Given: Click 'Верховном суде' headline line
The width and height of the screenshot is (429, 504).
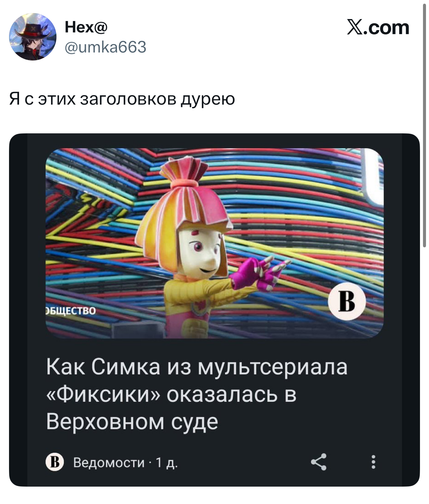Looking at the screenshot, I should pos(132,422).
